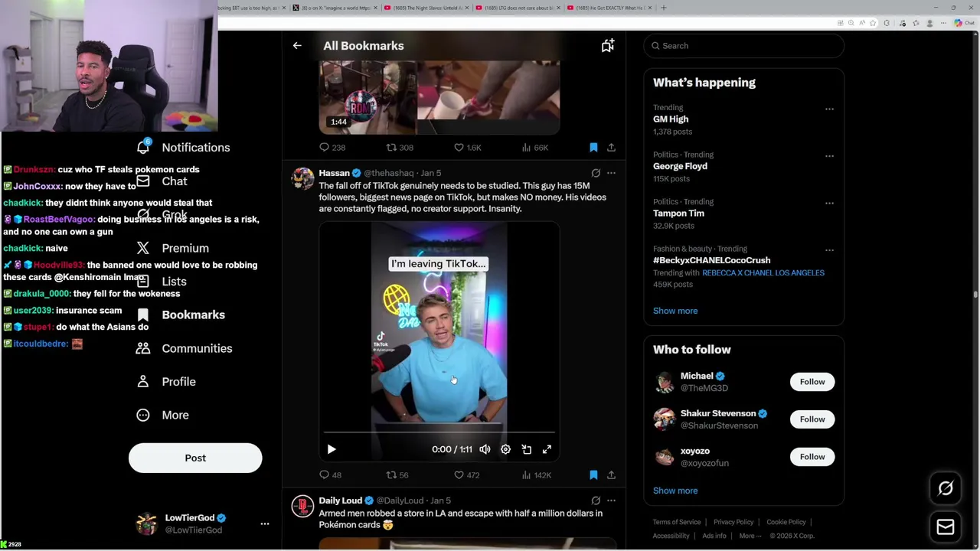Reply to Hassan's TikTok post
980x551 pixels.
(x=331, y=475)
